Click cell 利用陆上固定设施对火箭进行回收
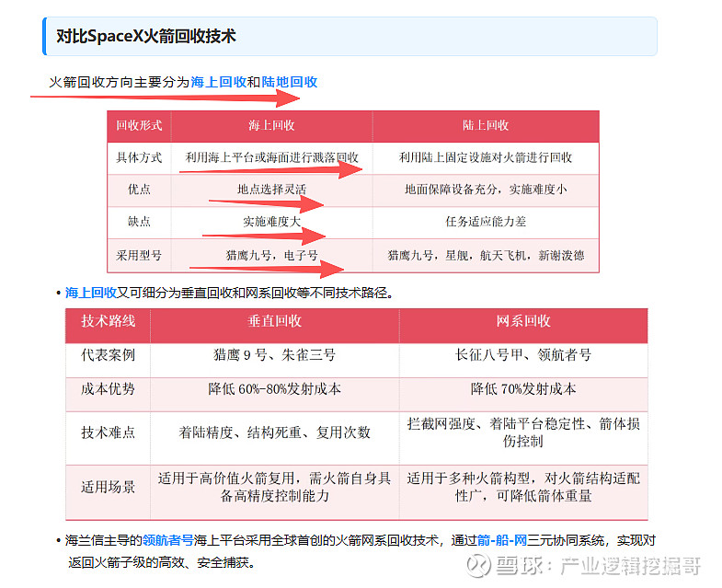Image resolution: width=722 pixels, height=588 pixels. coord(486,158)
